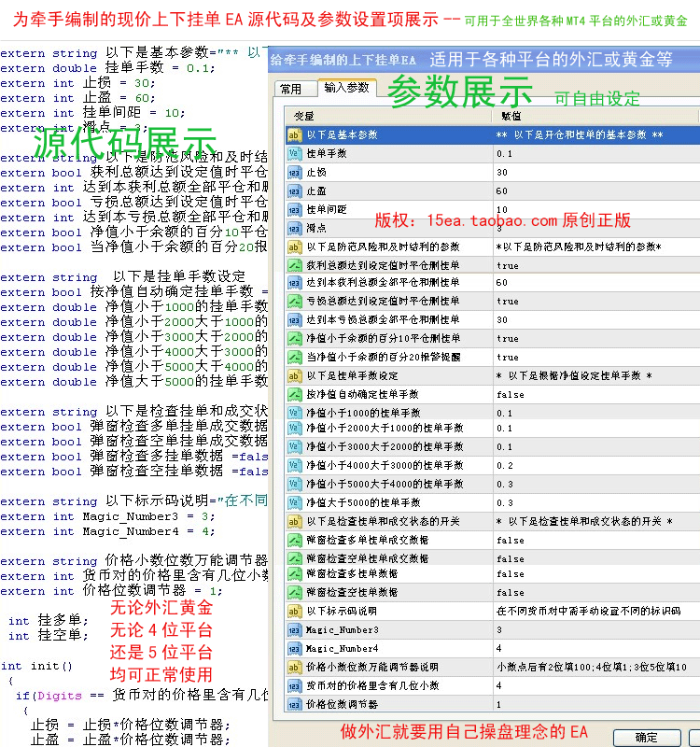Click the bool icon beside 弹窗检查多单挂单成交数据
Screen dimensions: 700x747
pos(294,541)
